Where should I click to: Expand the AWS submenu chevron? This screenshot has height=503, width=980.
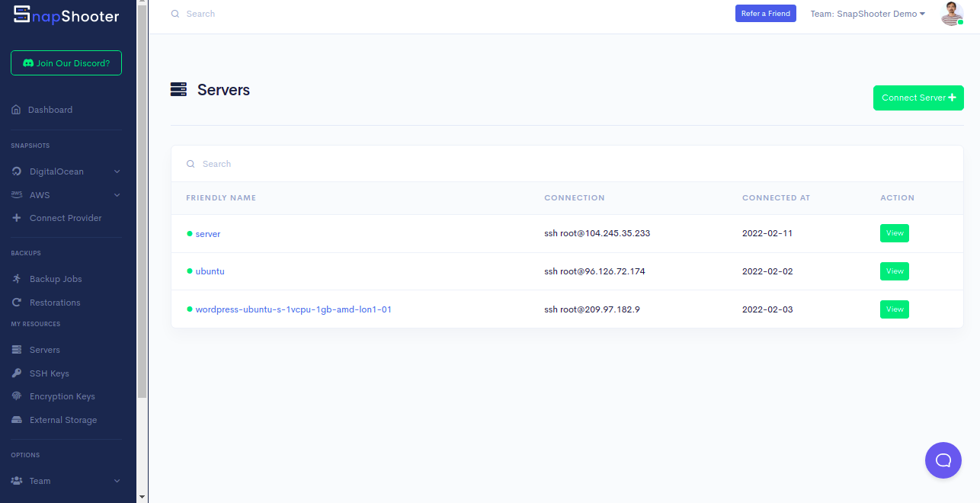pyautogui.click(x=117, y=195)
